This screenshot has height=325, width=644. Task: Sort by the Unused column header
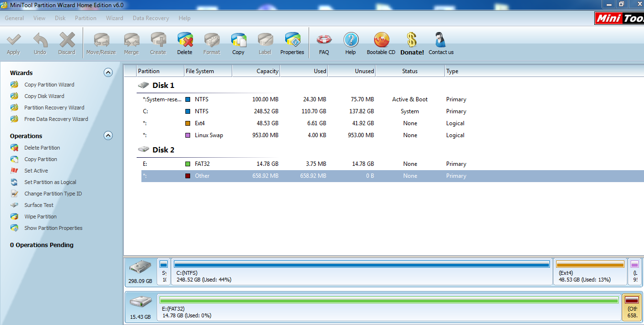coord(351,71)
